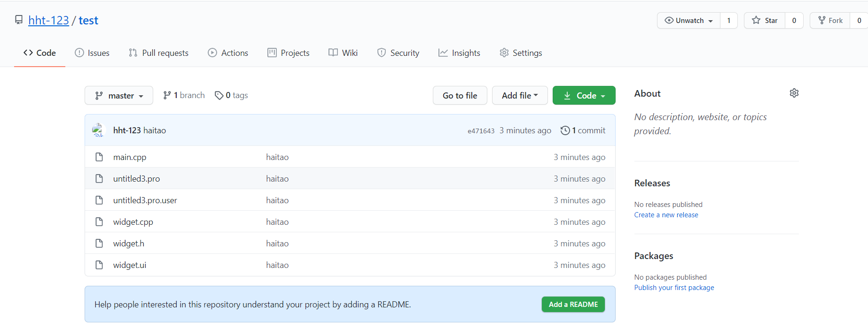
Task: Click the Issues circle icon in the nav
Action: coord(79,53)
